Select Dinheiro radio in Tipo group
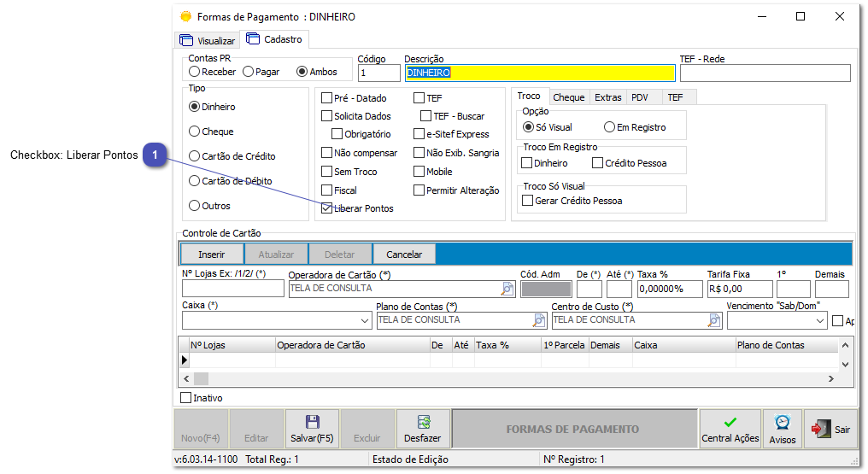 coord(194,106)
